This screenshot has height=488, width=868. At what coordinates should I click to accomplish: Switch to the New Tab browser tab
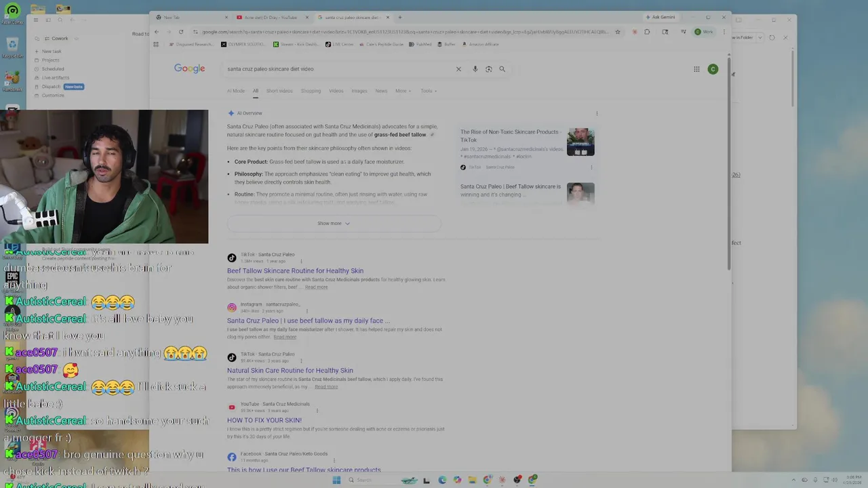[x=192, y=17]
